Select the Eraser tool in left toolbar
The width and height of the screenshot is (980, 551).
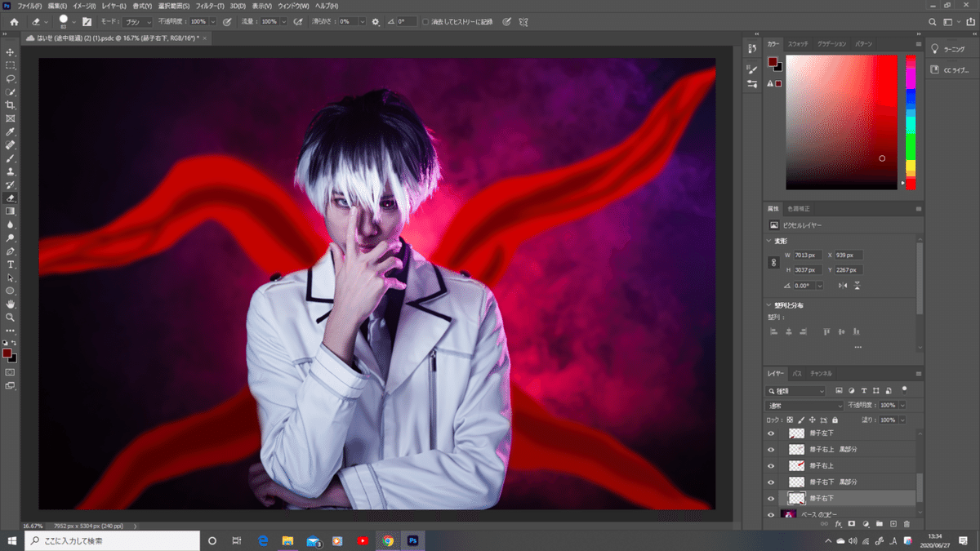[x=11, y=198]
